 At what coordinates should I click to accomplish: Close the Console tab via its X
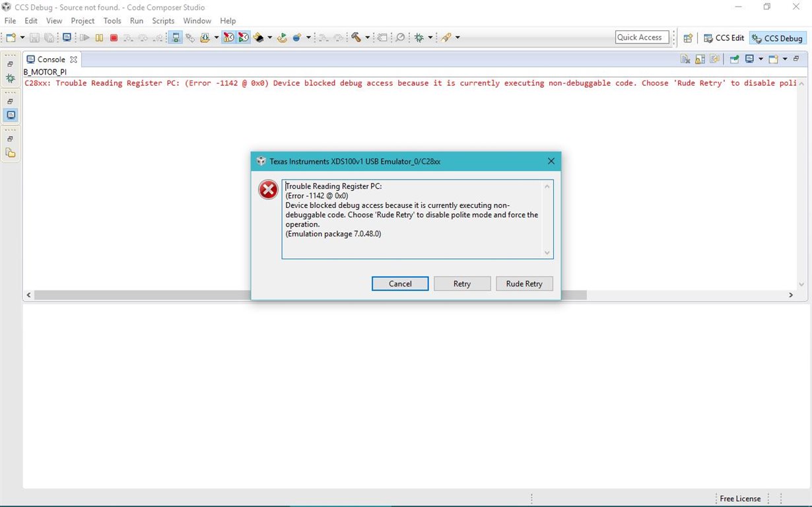[73, 59]
